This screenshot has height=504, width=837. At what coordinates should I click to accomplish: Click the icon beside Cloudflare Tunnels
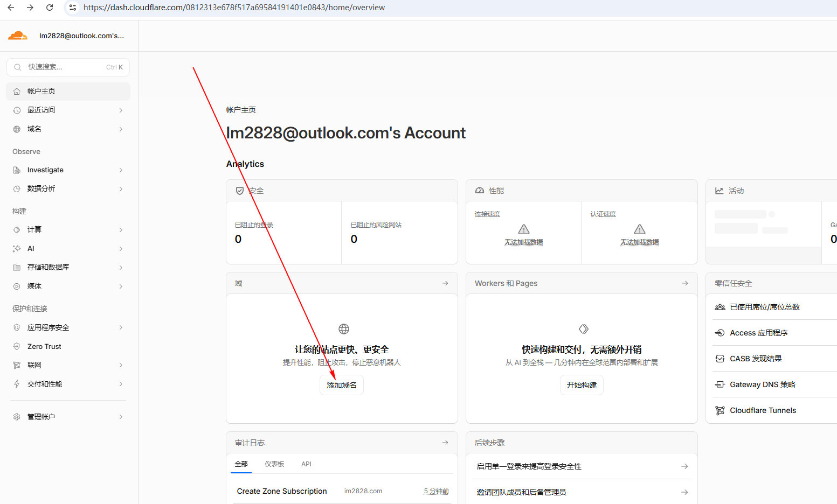(720, 410)
